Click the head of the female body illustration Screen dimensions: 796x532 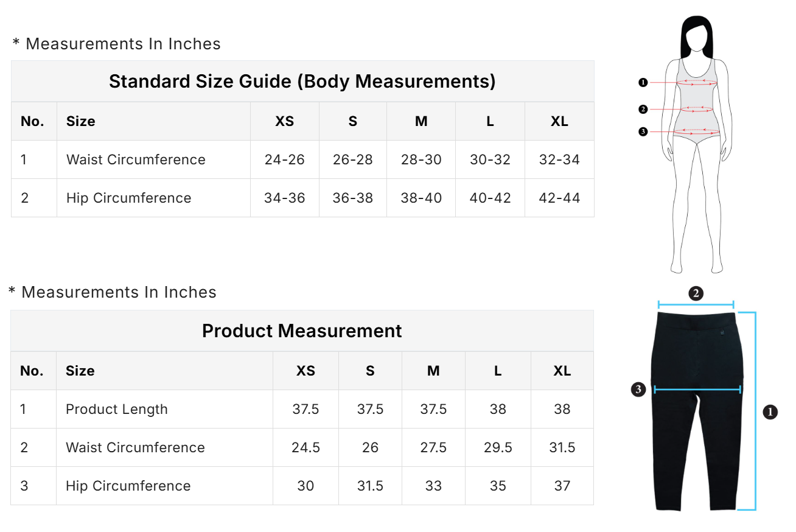(697, 38)
